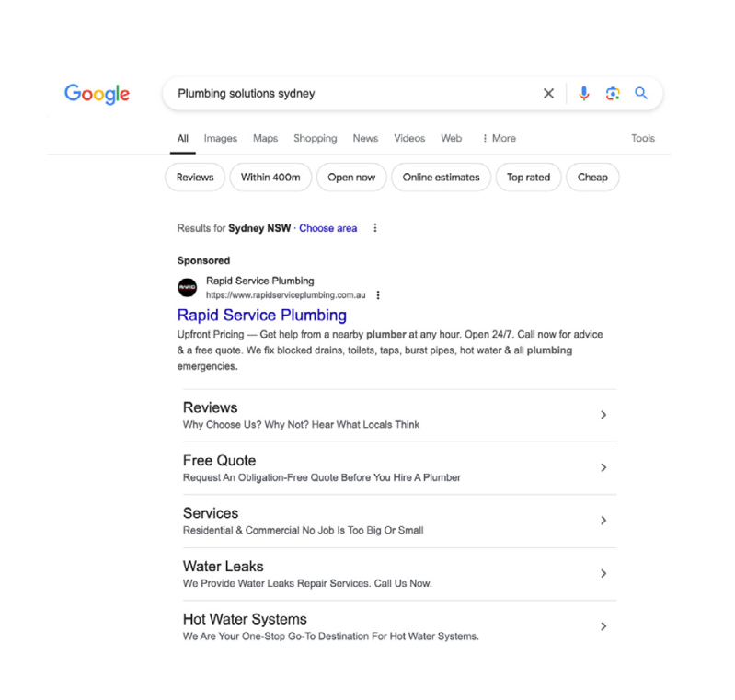Switch to the Videos tab

click(409, 138)
